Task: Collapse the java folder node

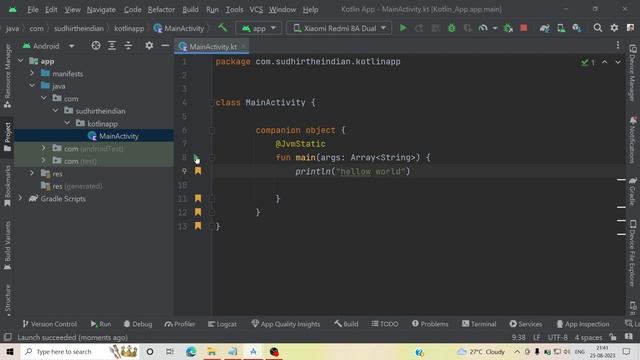Action: pyautogui.click(x=32, y=86)
